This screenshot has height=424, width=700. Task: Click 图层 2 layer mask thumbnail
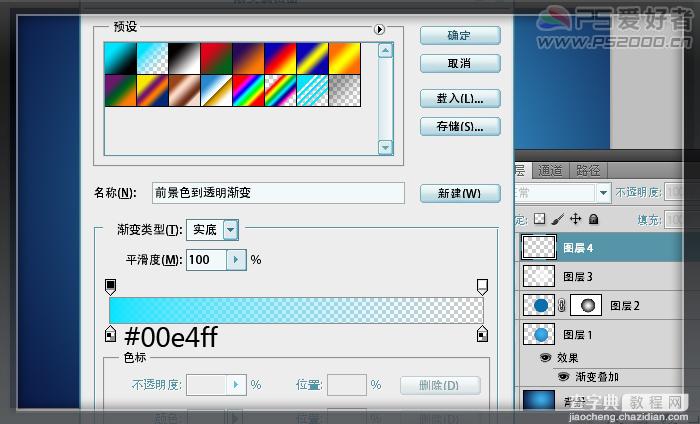pos(586,305)
